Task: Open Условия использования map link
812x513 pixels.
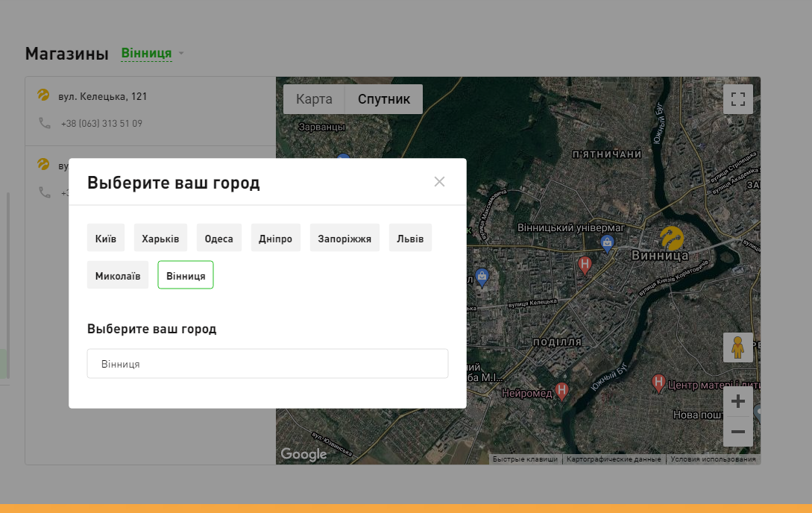Action: [x=713, y=459]
